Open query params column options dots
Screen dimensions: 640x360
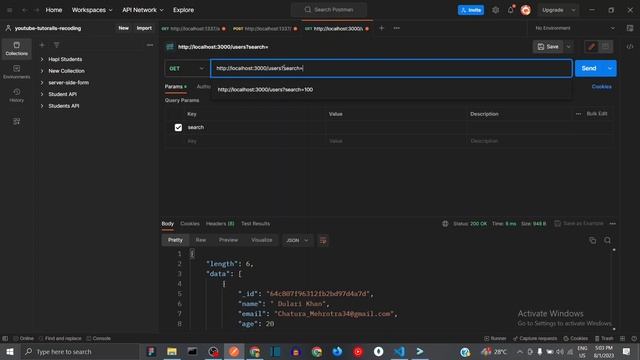click(x=578, y=114)
